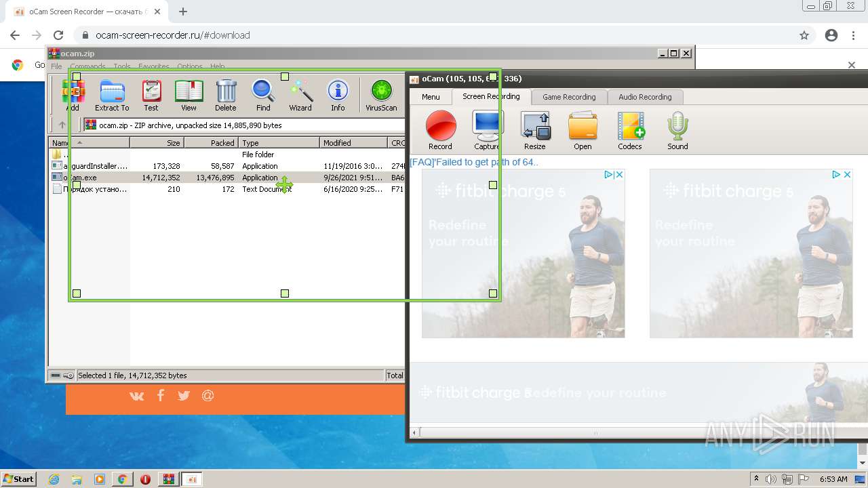Show hidden system tray icons
The width and height of the screenshot is (868, 488).
(757, 479)
